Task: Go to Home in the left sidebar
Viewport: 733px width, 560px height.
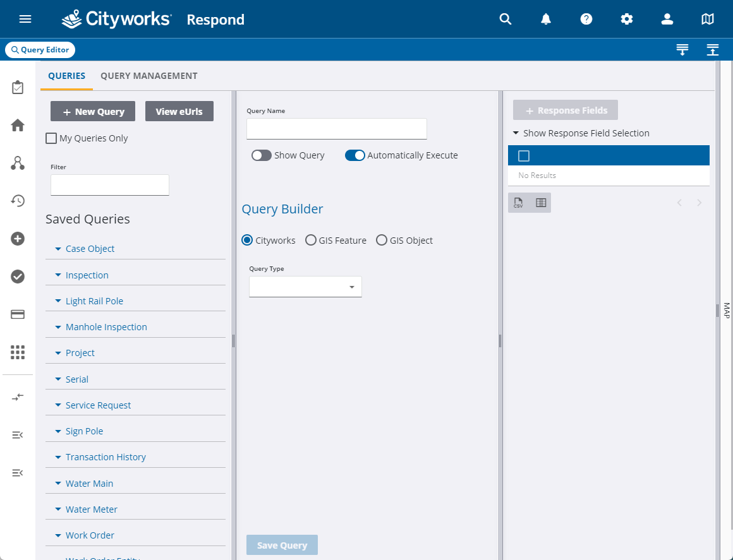Action: (x=18, y=126)
